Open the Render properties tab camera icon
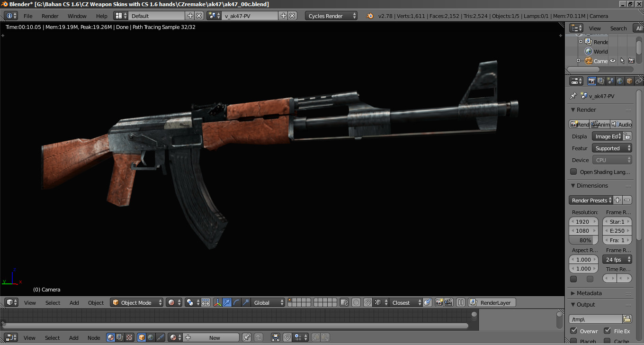 [x=592, y=81]
